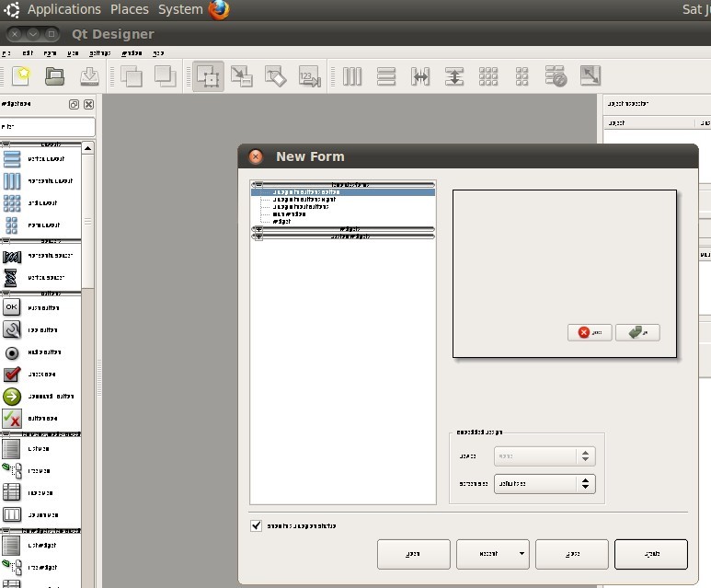The image size is (711, 588).
Task: Open the Window menu
Action: pos(132,53)
